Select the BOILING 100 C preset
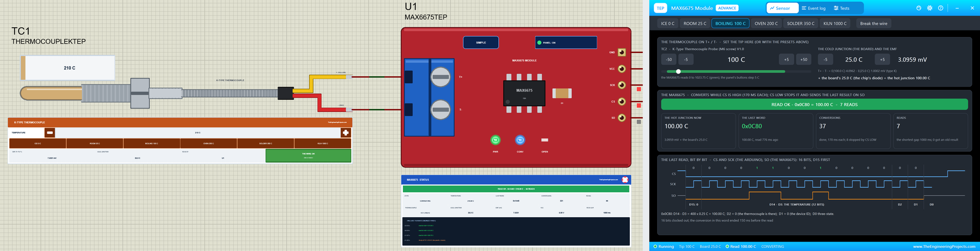 pos(730,23)
